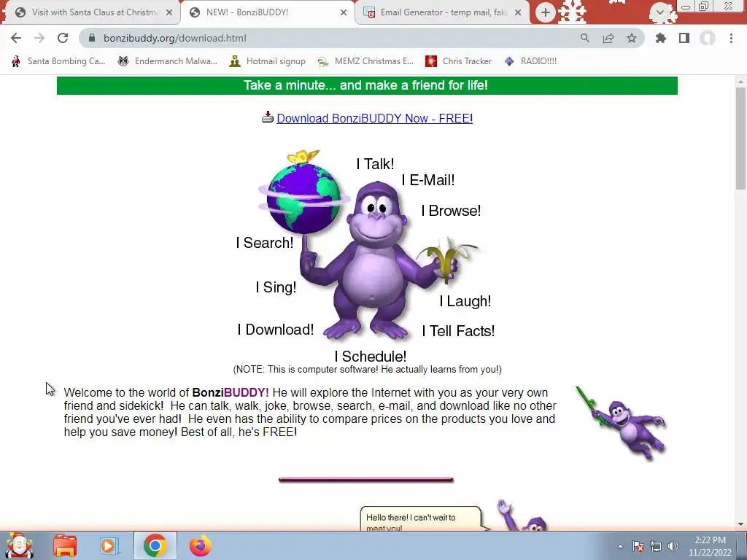This screenshot has height=560, width=747.
Task: Open a new tab with plus button
Action: pos(546,12)
